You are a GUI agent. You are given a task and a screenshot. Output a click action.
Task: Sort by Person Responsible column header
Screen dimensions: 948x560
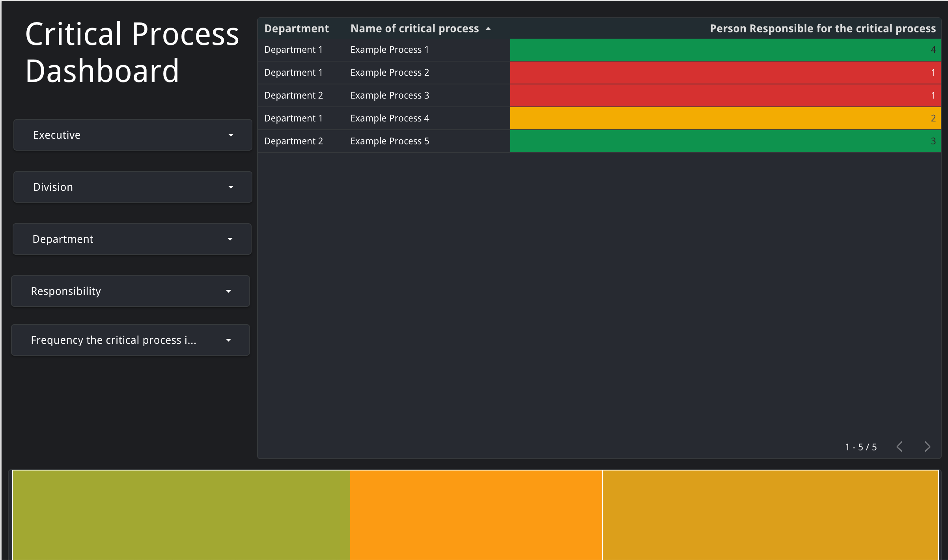[823, 28]
